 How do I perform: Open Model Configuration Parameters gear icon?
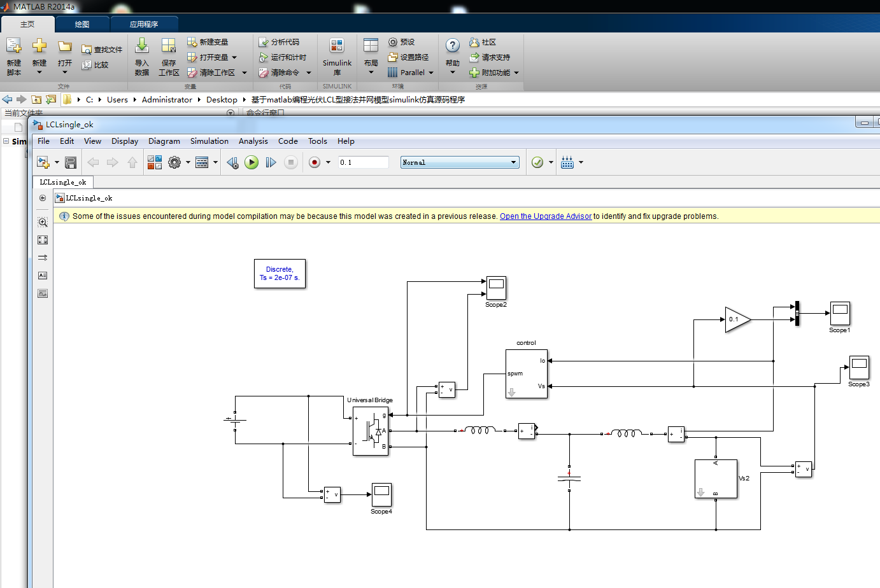tap(174, 163)
